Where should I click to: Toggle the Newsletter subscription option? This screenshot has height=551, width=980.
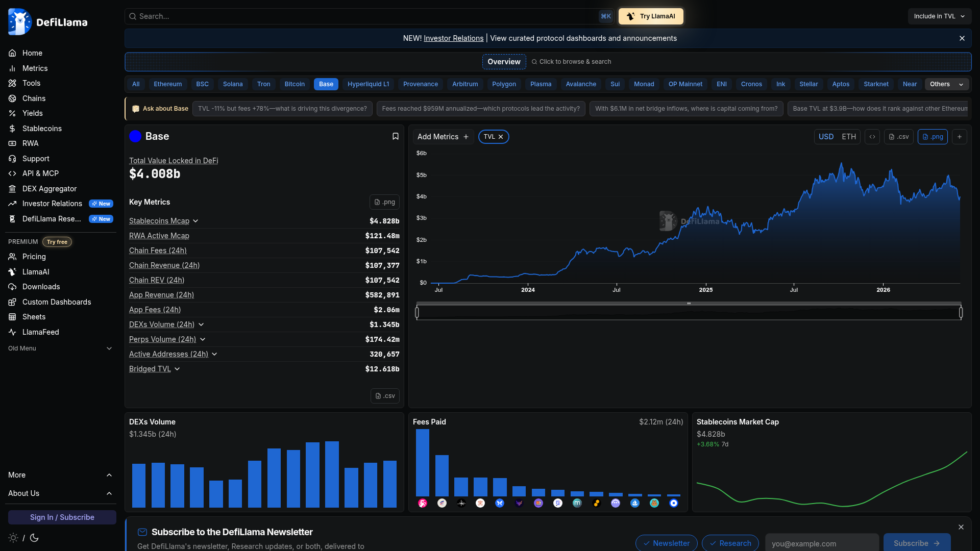coord(666,543)
